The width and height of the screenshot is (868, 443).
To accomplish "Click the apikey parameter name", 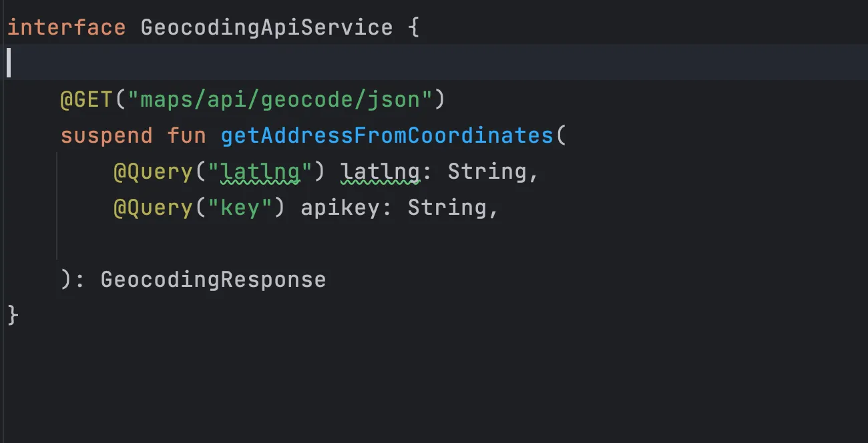I will [341, 207].
